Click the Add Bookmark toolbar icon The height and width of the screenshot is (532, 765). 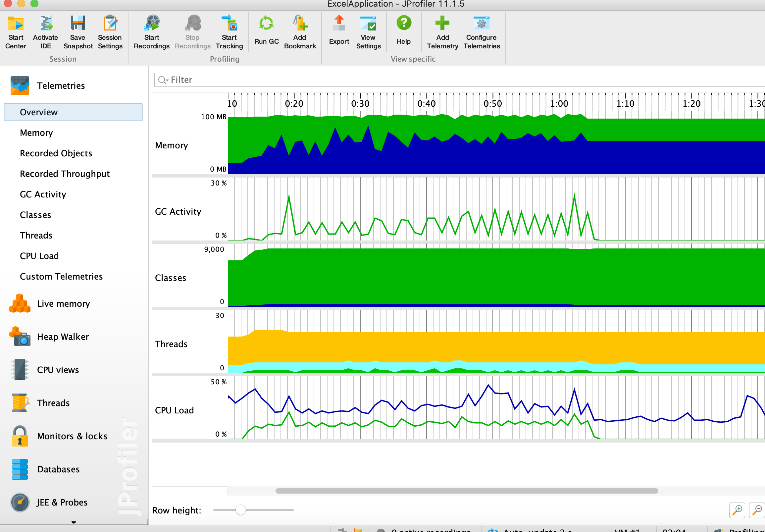pos(300,23)
